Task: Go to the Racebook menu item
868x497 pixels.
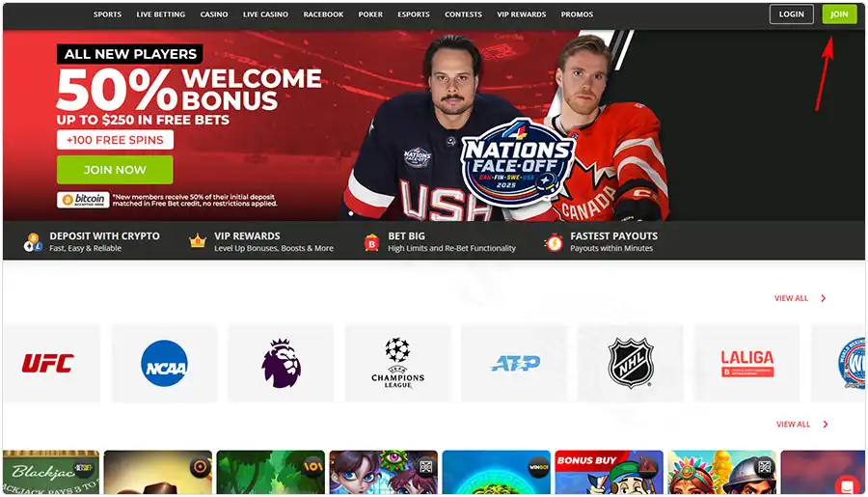Action: tap(323, 14)
